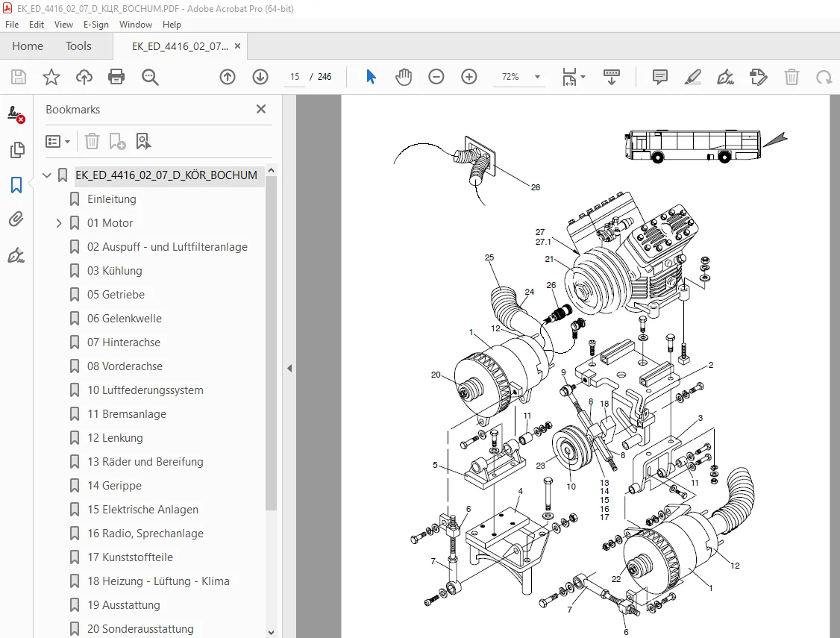
Task: Add a new bookmark
Action: (117, 142)
